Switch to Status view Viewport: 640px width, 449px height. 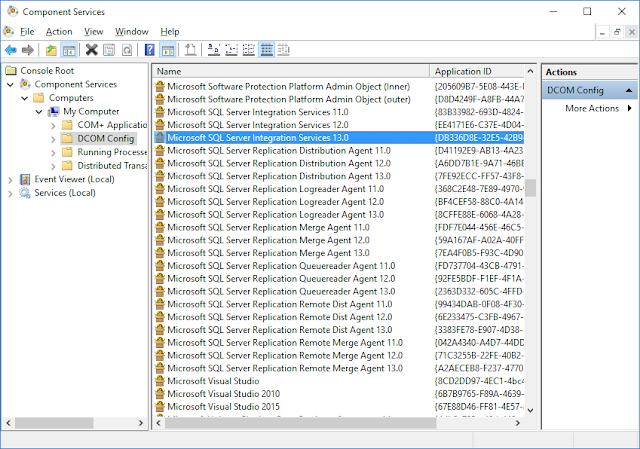[284, 50]
